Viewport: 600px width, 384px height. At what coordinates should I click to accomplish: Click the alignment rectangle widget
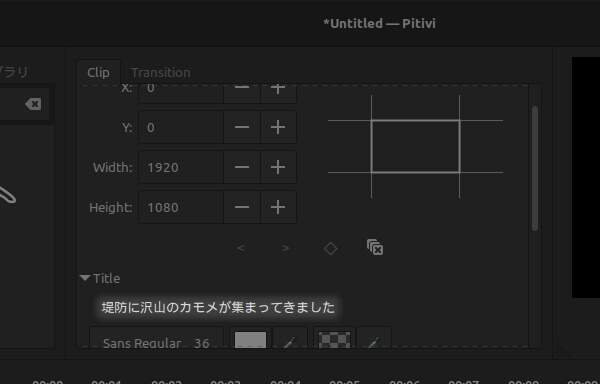click(x=416, y=147)
